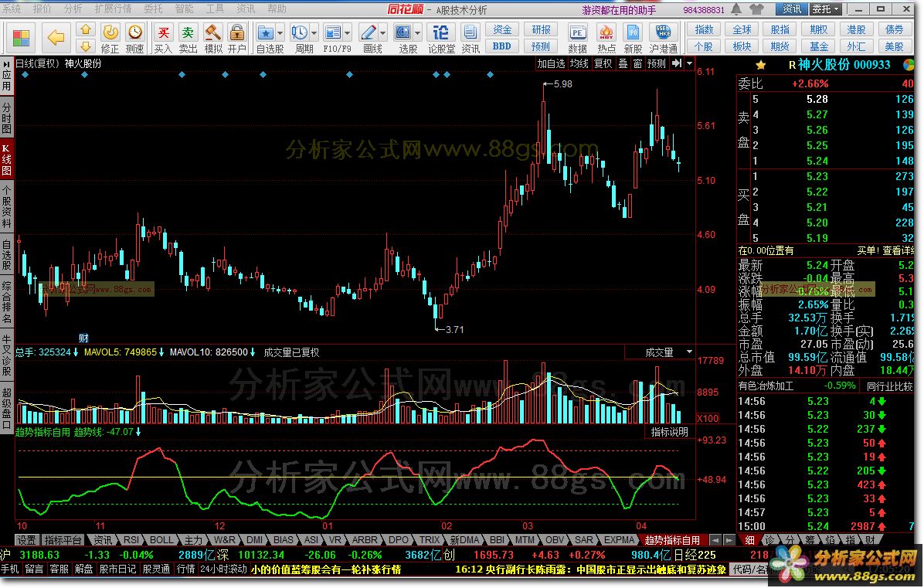Select K线图 in left sidebar
Viewport: 924px width, 588px height.
pyautogui.click(x=6, y=158)
